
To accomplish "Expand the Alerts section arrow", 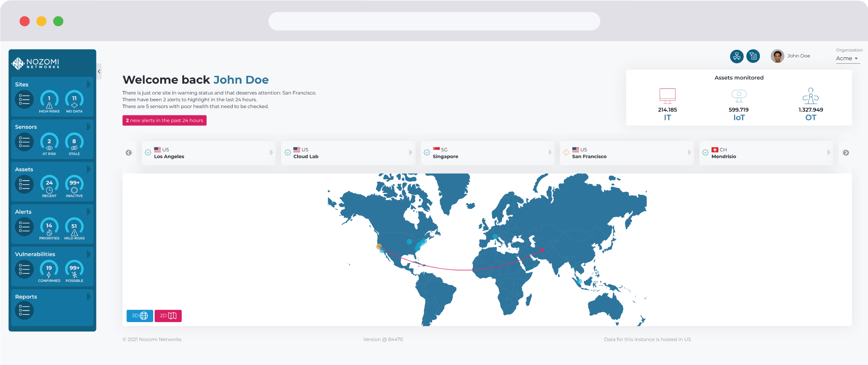I will tap(89, 212).
